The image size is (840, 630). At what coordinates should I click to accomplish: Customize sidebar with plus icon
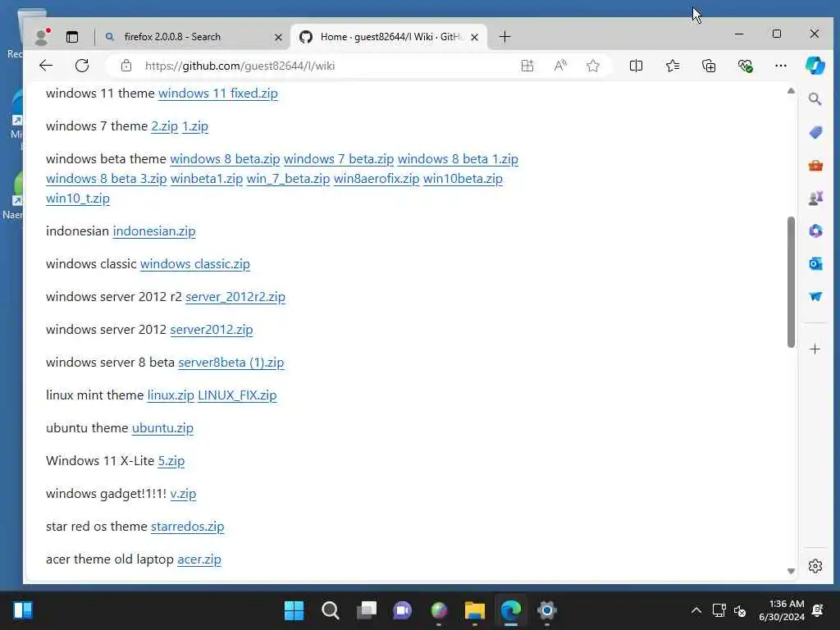point(815,349)
